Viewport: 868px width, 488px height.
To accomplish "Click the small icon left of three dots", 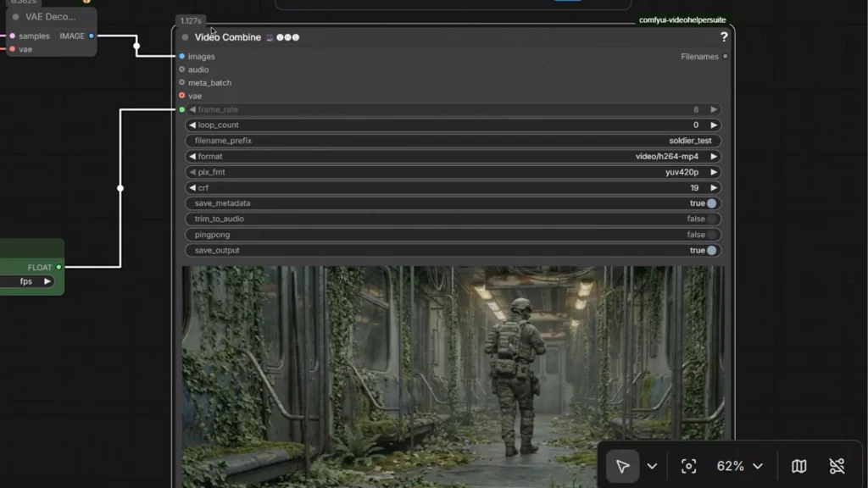I will 270,37.
